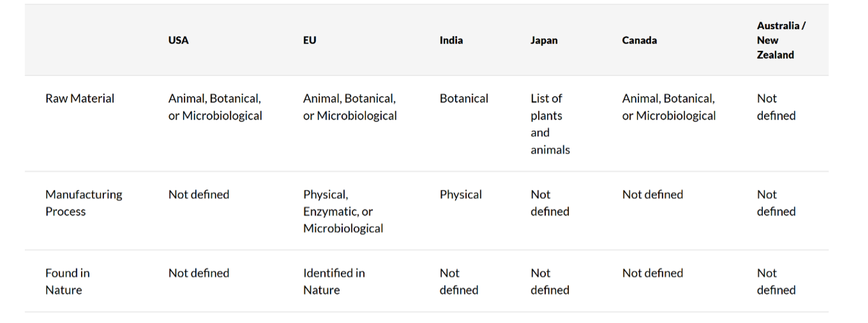Select the Canada column header

[640, 41]
